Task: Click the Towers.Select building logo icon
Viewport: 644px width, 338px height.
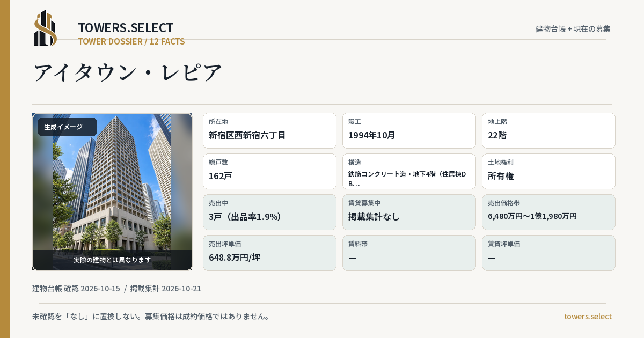Action: pyautogui.click(x=46, y=28)
